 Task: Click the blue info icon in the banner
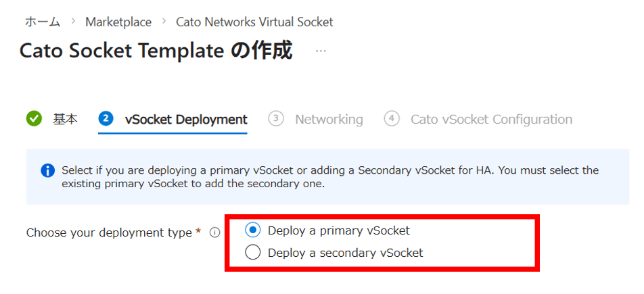(x=47, y=170)
